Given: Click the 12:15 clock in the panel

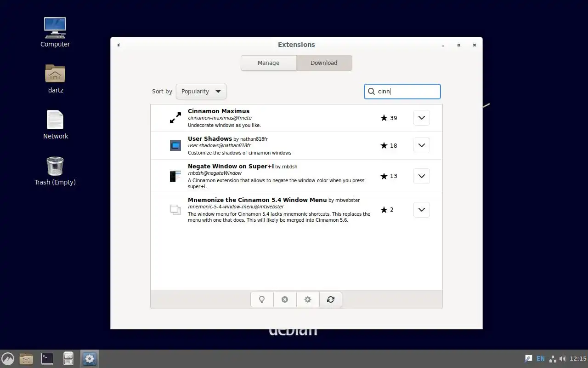Looking at the screenshot, I should pos(578,359).
